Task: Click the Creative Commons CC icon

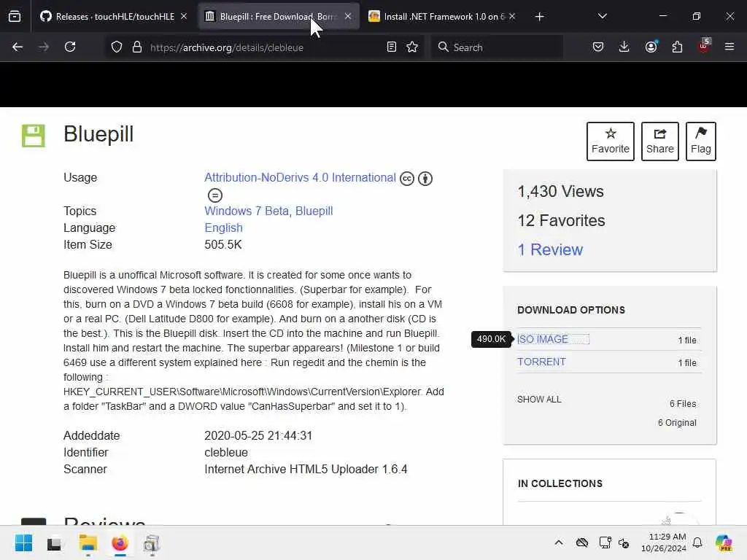Action: pyautogui.click(x=407, y=179)
